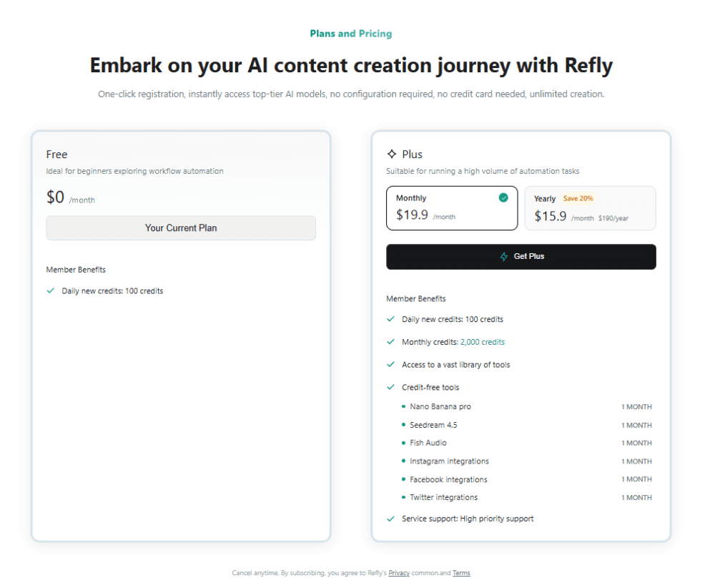
Task: Click checkmark beside vast library of tools
Action: coord(390,365)
